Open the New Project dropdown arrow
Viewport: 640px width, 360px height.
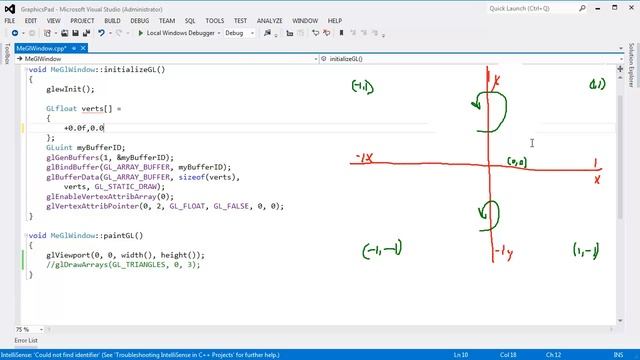tap(56, 33)
